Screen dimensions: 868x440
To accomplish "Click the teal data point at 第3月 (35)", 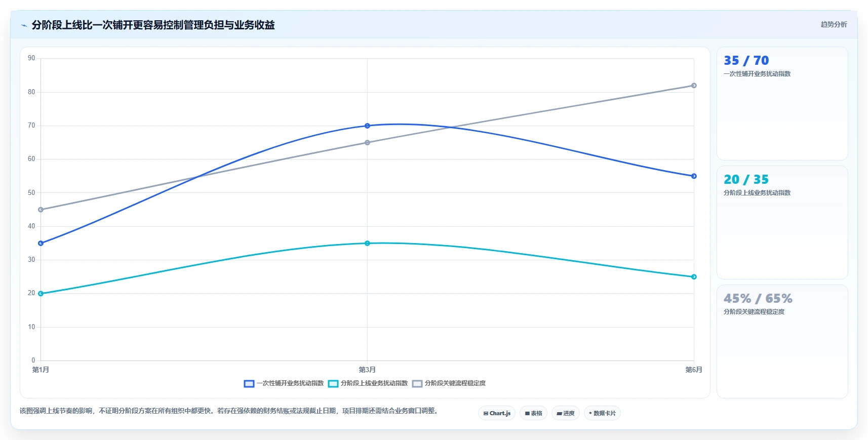I will pyautogui.click(x=367, y=243).
